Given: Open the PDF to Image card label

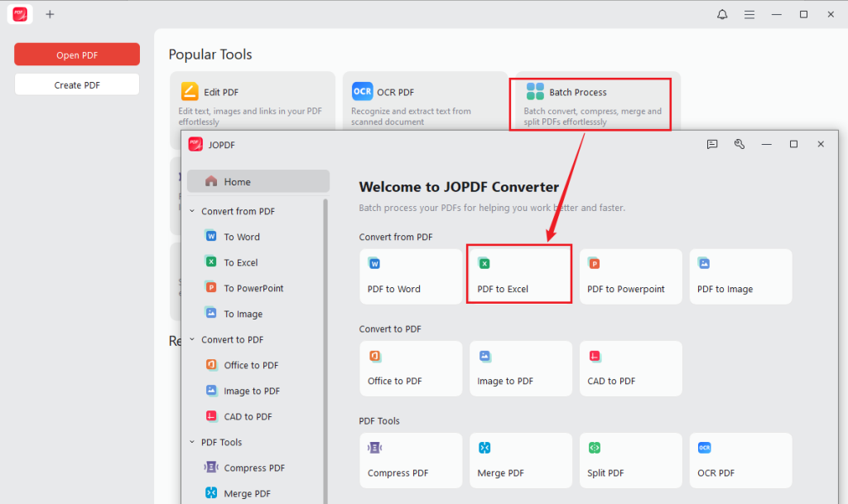Looking at the screenshot, I should click(x=725, y=289).
